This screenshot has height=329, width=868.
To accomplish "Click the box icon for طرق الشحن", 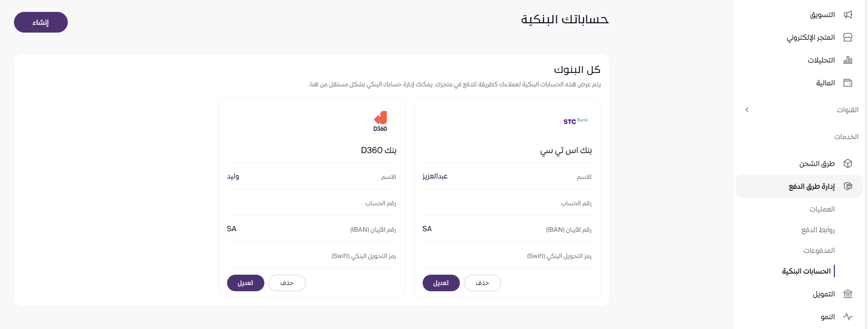I will (x=848, y=163).
